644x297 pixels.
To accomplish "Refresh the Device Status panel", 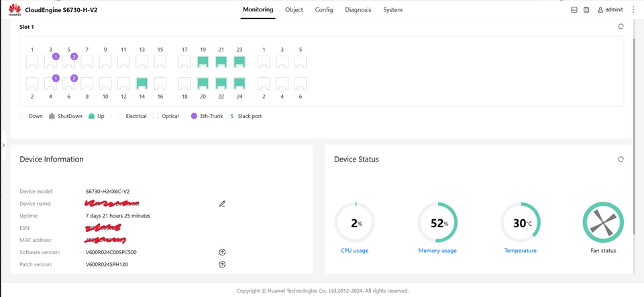I will point(621,159).
